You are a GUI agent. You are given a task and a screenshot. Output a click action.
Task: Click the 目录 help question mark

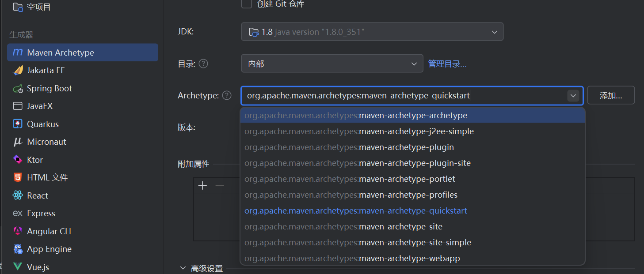tap(203, 63)
